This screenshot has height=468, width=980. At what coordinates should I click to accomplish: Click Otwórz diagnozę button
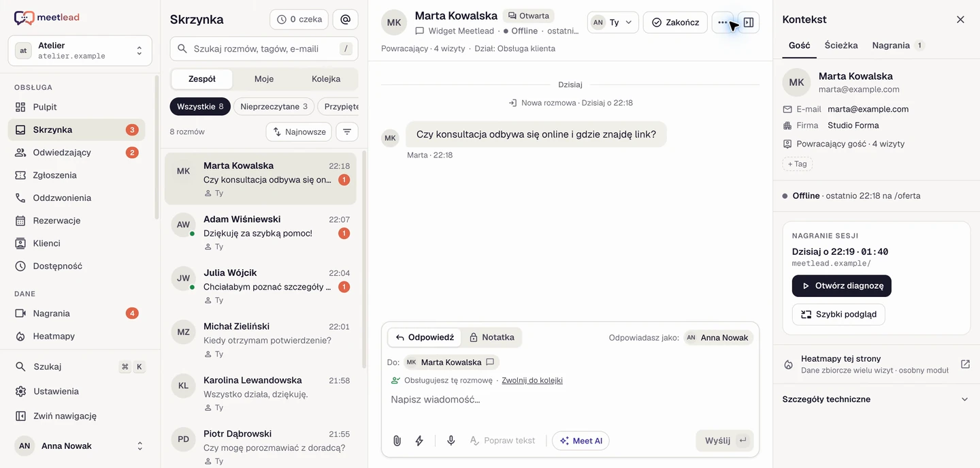[842, 286]
